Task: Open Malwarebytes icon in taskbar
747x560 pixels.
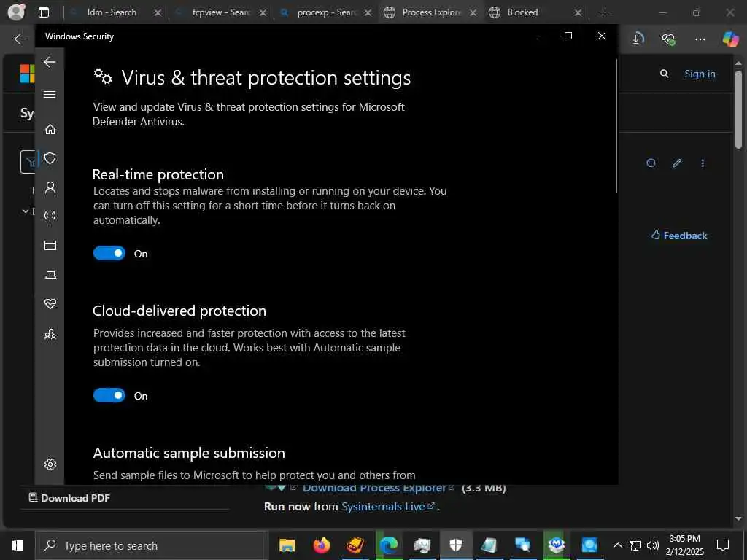Action: 557,545
